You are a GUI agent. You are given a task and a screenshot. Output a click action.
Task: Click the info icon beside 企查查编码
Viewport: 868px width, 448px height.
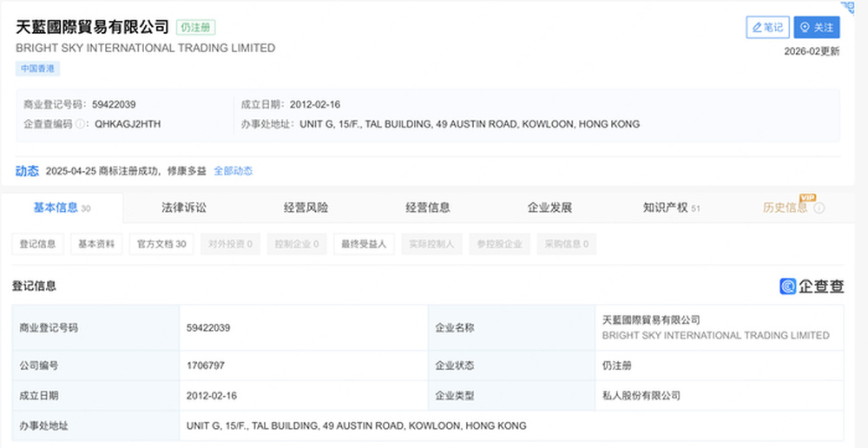point(81,124)
